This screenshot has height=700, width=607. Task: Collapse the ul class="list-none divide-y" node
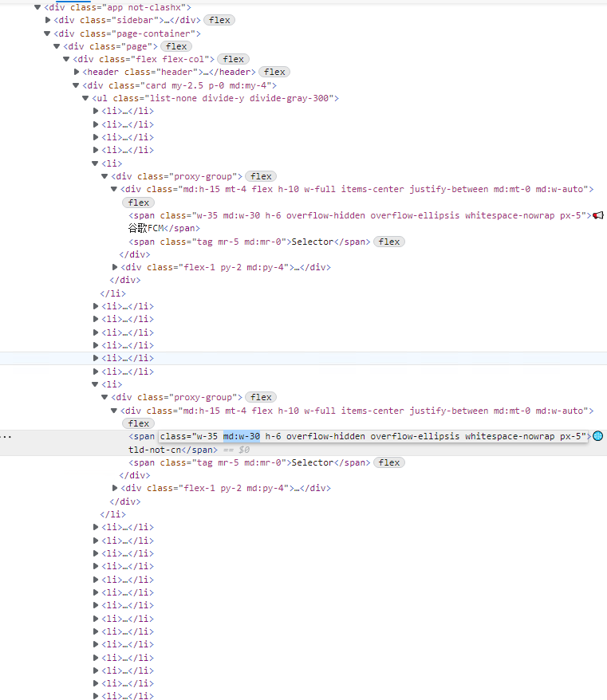[x=85, y=98]
